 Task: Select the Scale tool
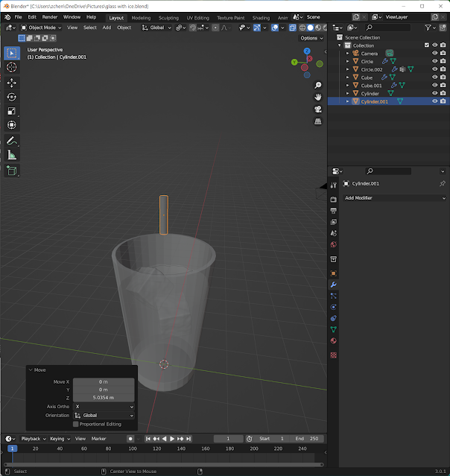click(x=12, y=111)
